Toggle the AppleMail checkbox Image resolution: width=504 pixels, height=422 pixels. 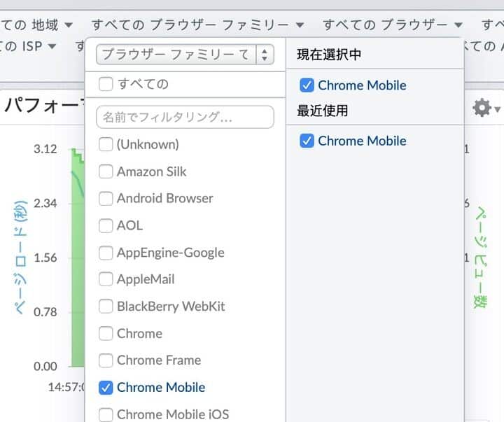(x=106, y=279)
